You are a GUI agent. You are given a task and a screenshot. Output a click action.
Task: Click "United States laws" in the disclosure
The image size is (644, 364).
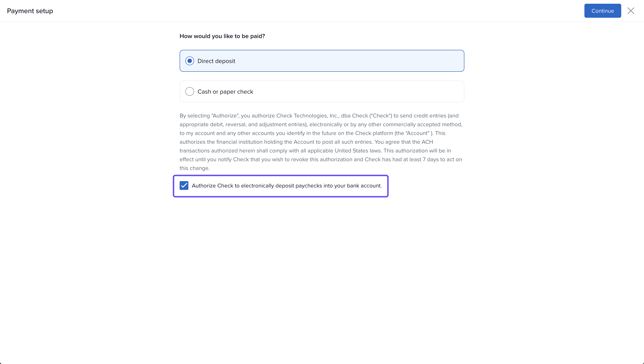[358, 151]
